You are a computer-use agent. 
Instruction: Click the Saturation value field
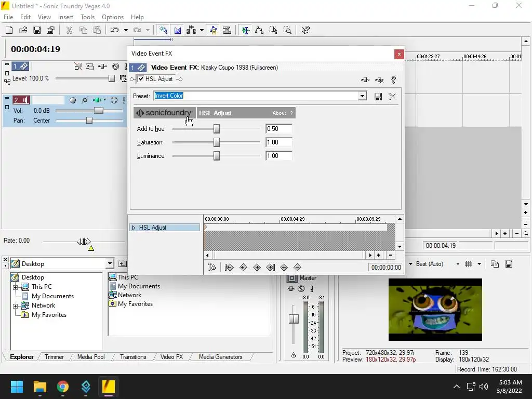tap(279, 142)
